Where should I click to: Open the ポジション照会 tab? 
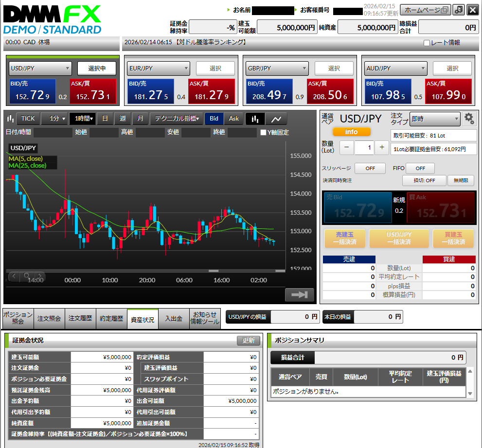tap(18, 318)
